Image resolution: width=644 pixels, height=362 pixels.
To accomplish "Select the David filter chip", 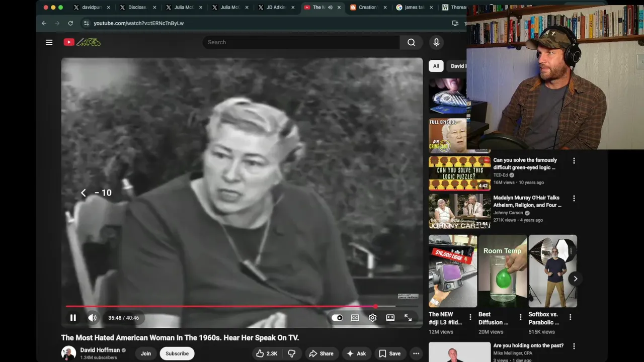I will (457, 66).
